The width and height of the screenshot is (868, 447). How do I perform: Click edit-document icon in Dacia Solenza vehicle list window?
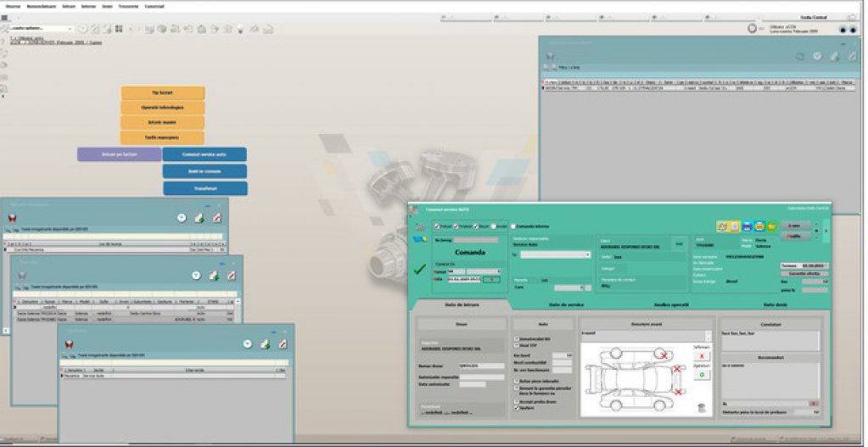(x=232, y=276)
